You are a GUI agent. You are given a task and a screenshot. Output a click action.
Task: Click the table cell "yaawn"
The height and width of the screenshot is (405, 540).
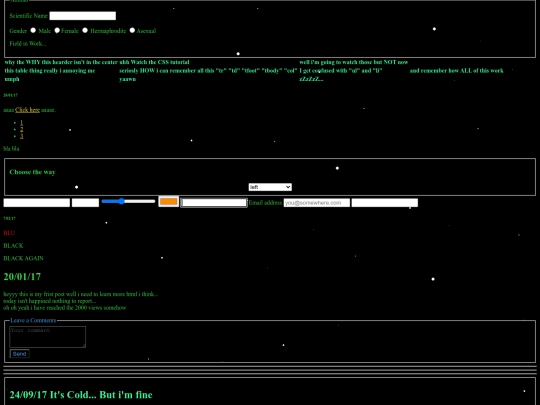[x=128, y=79]
